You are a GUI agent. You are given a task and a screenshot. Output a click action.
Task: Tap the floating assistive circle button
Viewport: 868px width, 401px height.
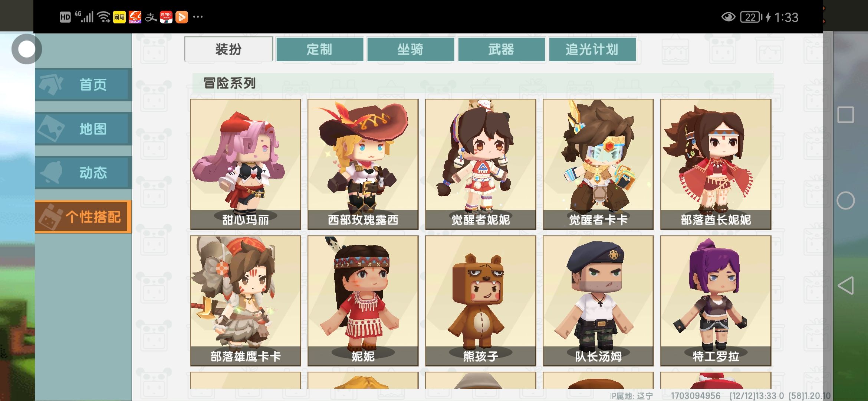(x=27, y=49)
